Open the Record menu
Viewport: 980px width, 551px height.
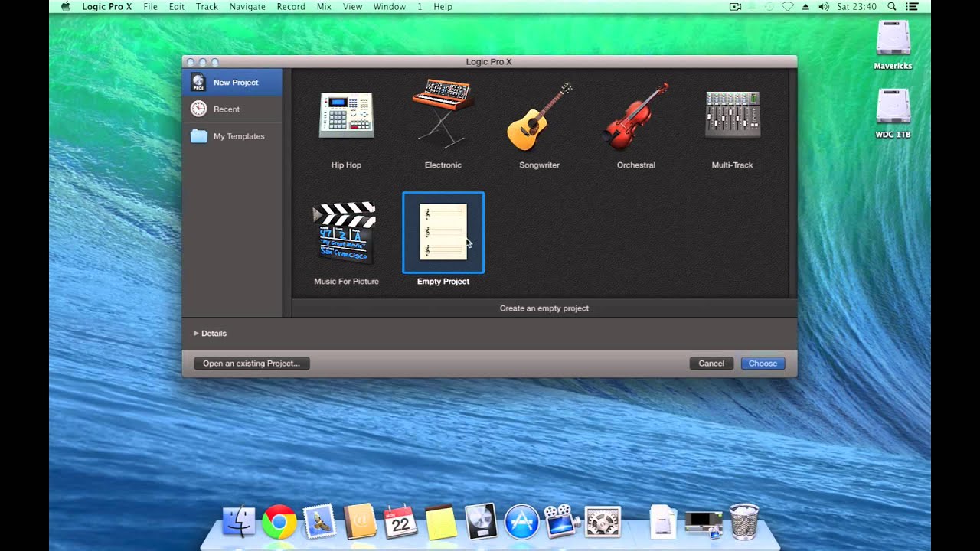click(x=291, y=6)
